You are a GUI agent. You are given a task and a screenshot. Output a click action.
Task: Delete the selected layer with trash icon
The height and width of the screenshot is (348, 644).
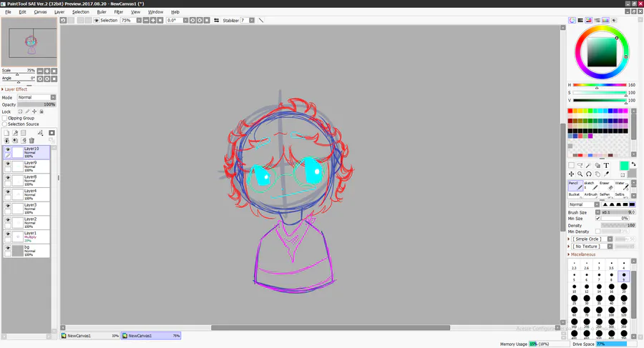(31, 140)
